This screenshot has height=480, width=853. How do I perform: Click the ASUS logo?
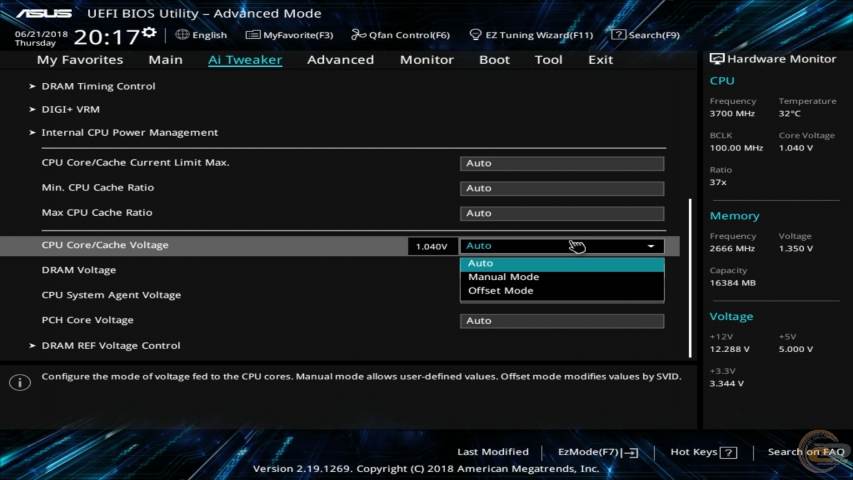44,13
